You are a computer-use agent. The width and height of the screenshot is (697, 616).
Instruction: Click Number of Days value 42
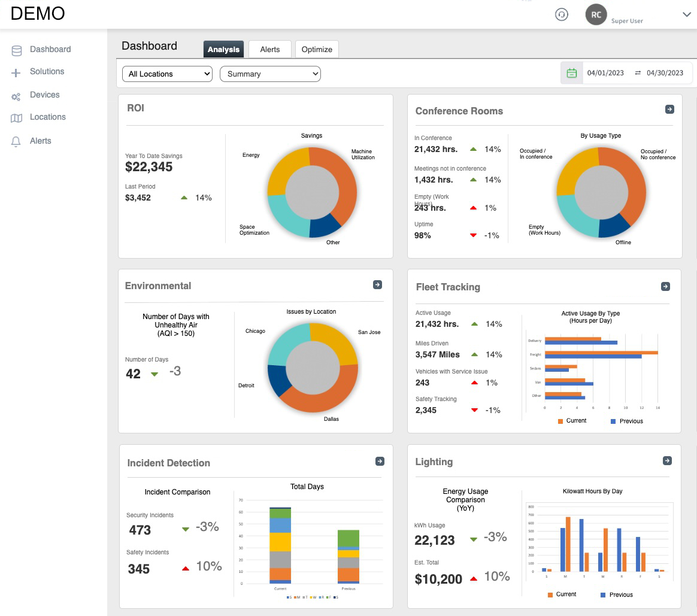click(x=133, y=374)
